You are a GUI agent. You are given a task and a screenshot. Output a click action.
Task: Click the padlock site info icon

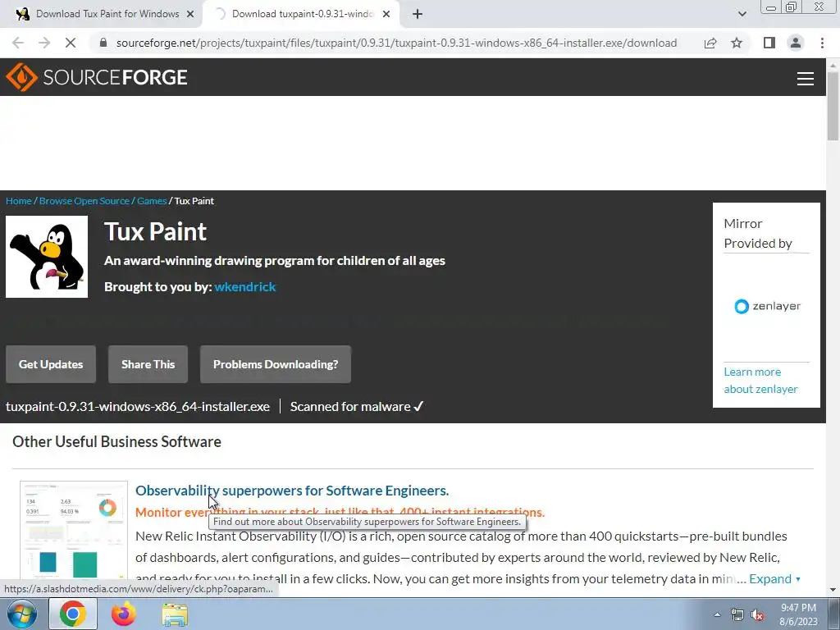(x=104, y=43)
